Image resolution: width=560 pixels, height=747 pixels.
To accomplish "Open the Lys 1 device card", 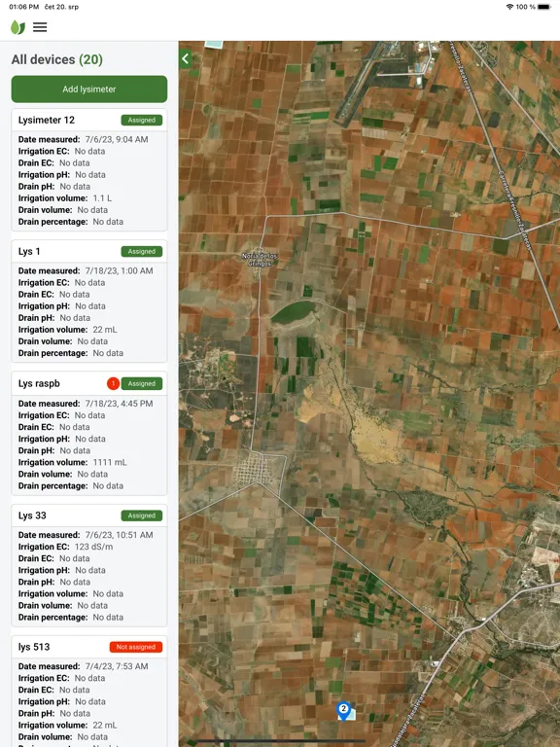I will pos(89,302).
